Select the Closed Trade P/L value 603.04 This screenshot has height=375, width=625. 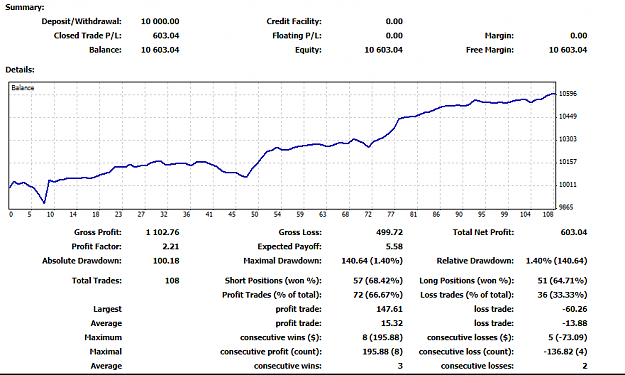pos(166,35)
